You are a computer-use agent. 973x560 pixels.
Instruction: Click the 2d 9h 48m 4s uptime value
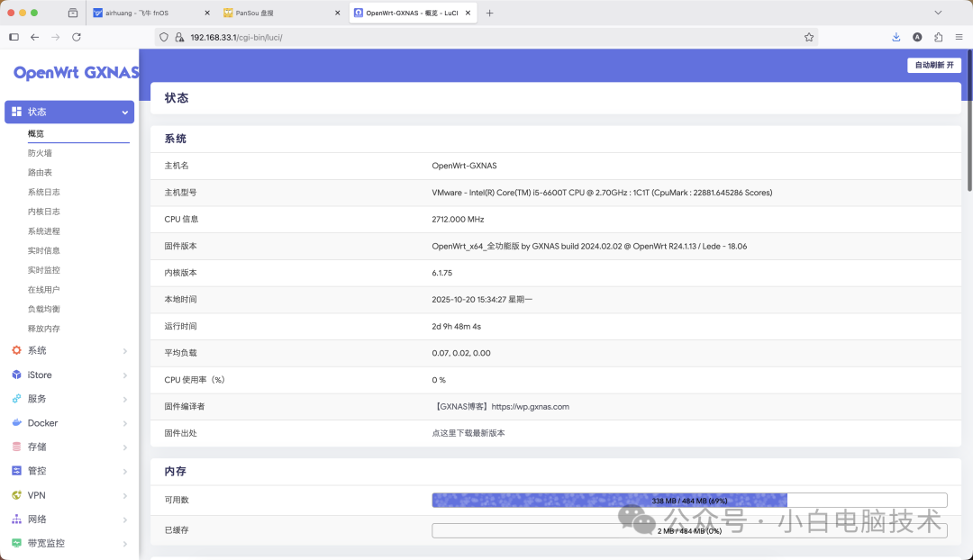pyautogui.click(x=456, y=326)
